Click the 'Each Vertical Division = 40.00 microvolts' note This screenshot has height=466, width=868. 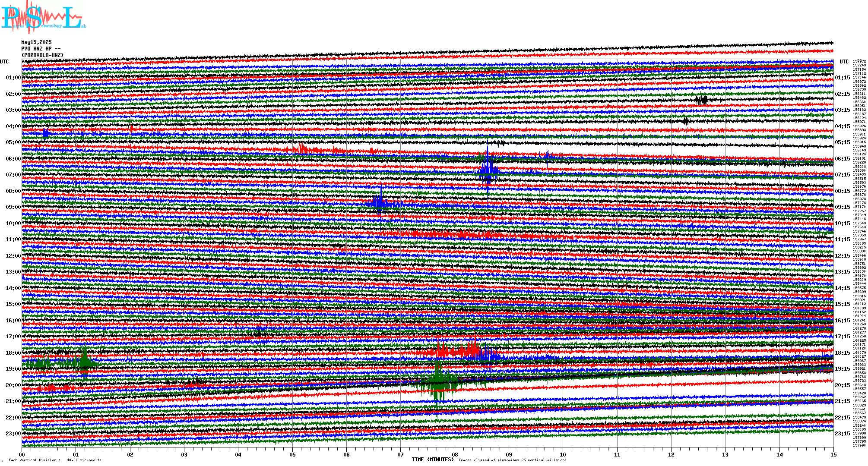tap(55, 460)
